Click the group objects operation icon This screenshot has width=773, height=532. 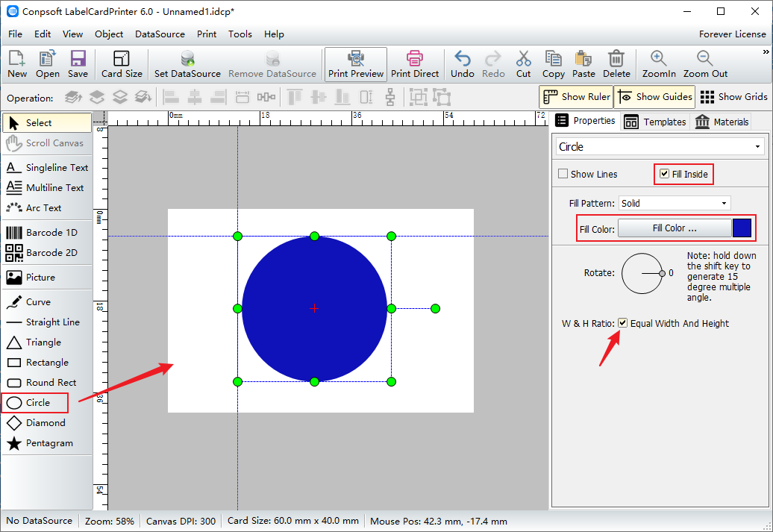418,97
